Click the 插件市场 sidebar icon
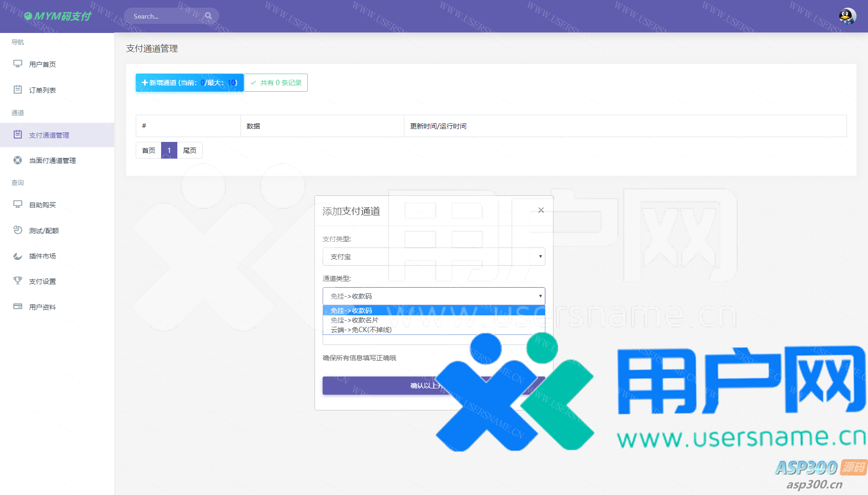Image resolution: width=868 pixels, height=495 pixels. click(18, 256)
